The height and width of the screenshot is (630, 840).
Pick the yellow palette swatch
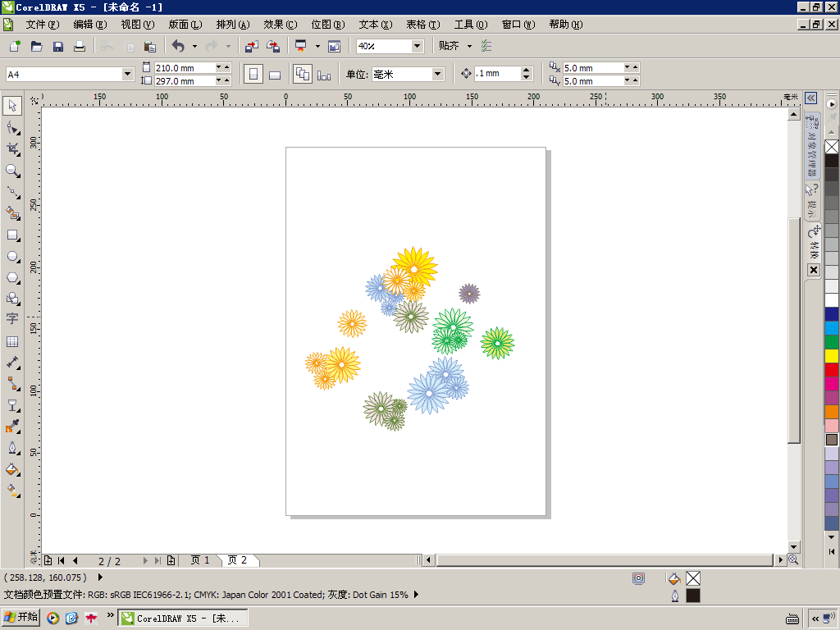tap(832, 356)
